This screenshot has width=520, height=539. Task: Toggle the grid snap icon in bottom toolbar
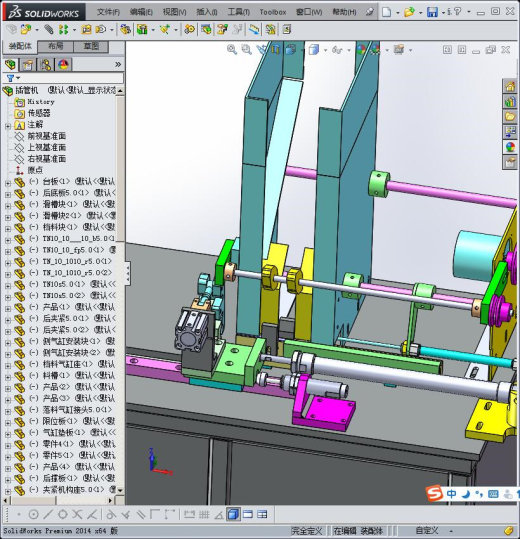[x=204, y=514]
